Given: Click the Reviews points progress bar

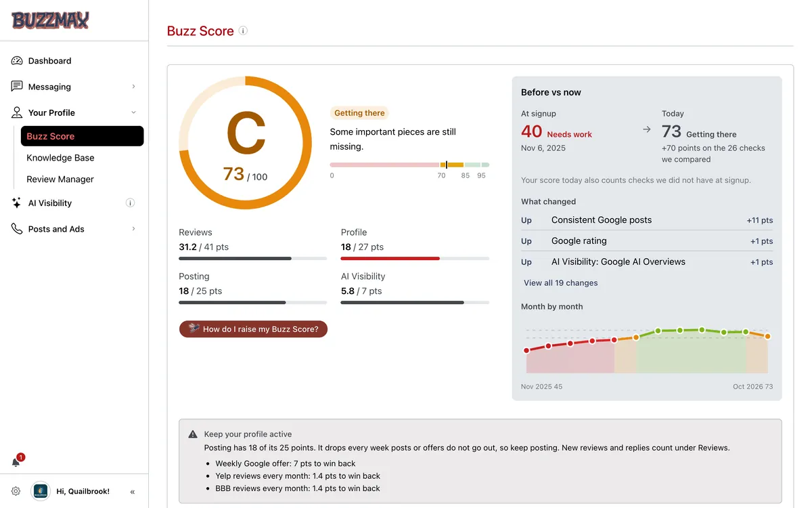Looking at the screenshot, I should (252, 258).
